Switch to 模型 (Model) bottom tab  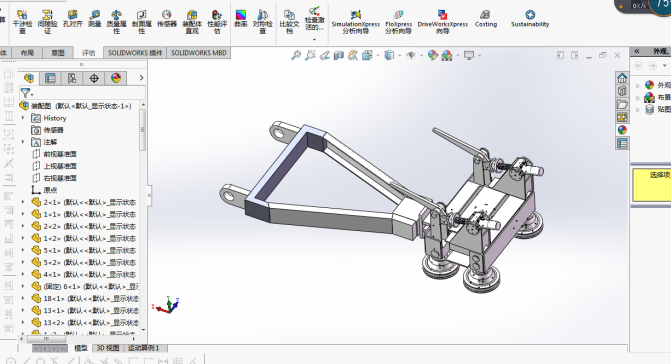[x=80, y=348]
